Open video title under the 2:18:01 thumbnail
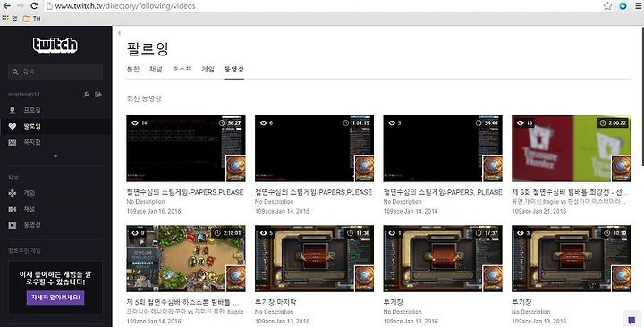The width and height of the screenshot is (644, 327). tap(182, 302)
